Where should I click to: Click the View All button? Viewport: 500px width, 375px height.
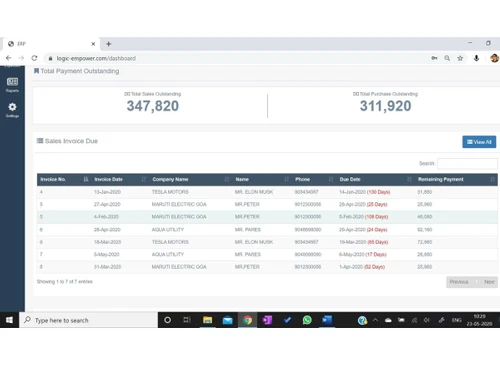[x=479, y=142]
